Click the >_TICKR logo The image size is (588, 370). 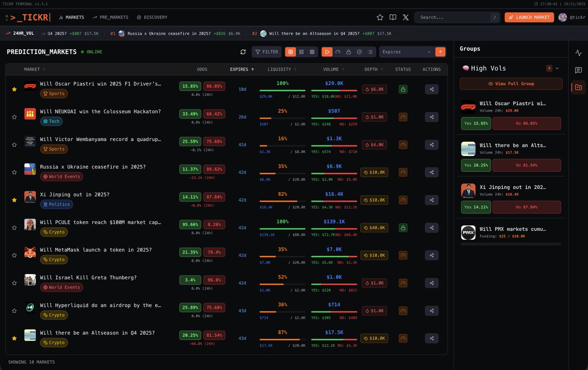click(x=27, y=17)
